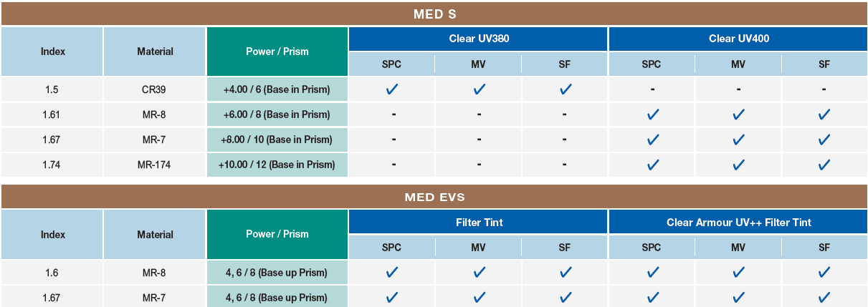Click MR-174 SPC Clear UV400 checkmark
Viewport: 868px width, 307px height.
click(x=652, y=165)
